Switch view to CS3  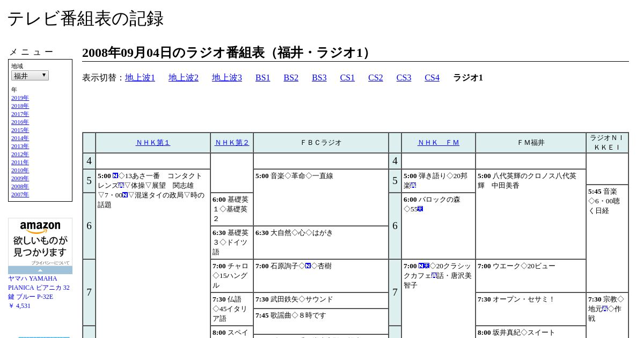click(404, 78)
